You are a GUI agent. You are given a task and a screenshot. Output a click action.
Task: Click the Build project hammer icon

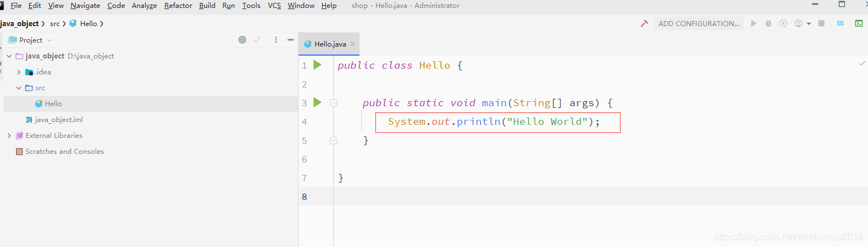(644, 23)
